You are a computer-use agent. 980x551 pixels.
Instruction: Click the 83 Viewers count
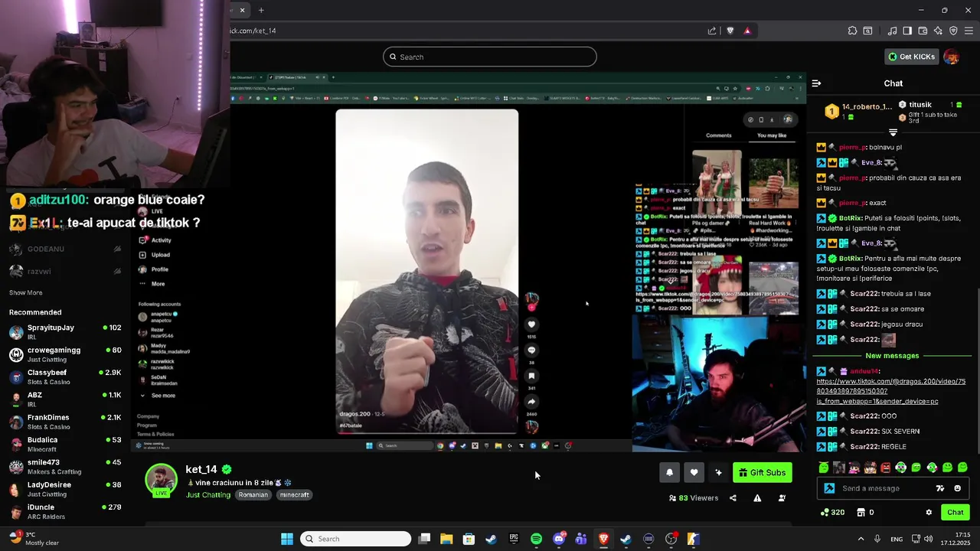point(694,498)
